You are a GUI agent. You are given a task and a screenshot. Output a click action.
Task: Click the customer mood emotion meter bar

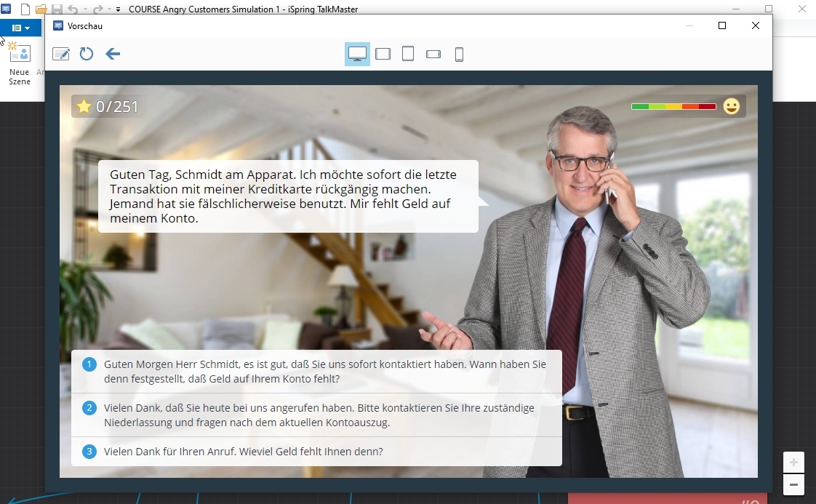coord(673,106)
